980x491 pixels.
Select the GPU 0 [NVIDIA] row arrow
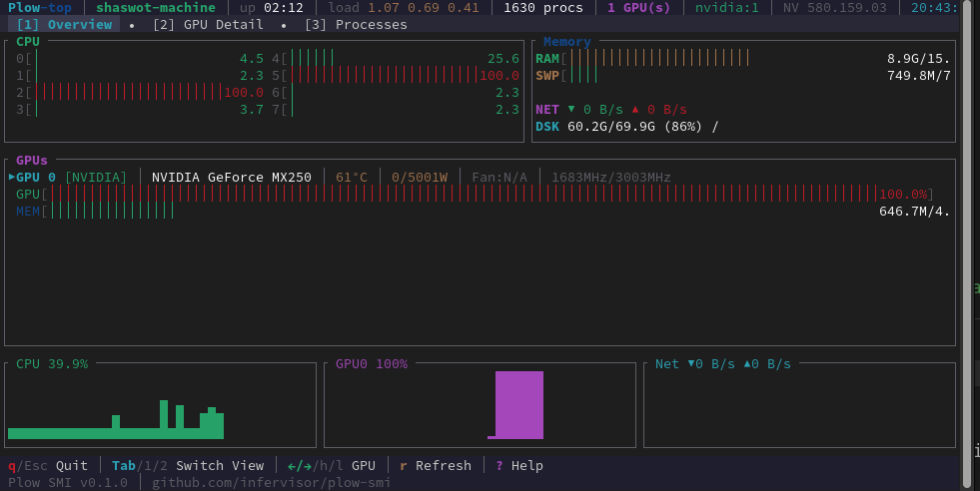click(12, 178)
